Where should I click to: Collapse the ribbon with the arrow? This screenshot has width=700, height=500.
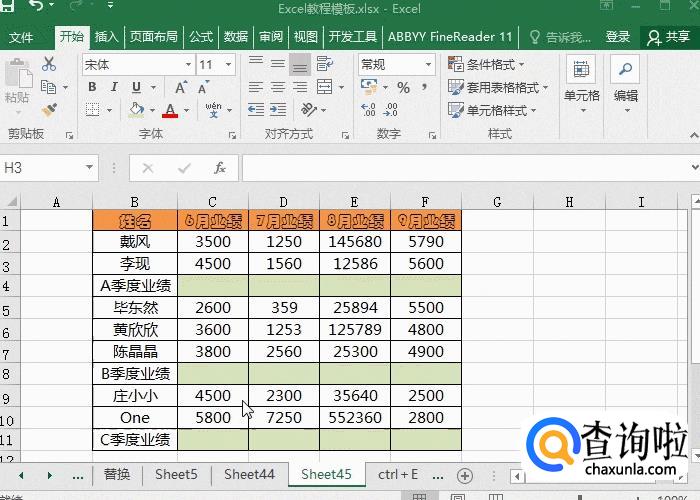click(693, 134)
